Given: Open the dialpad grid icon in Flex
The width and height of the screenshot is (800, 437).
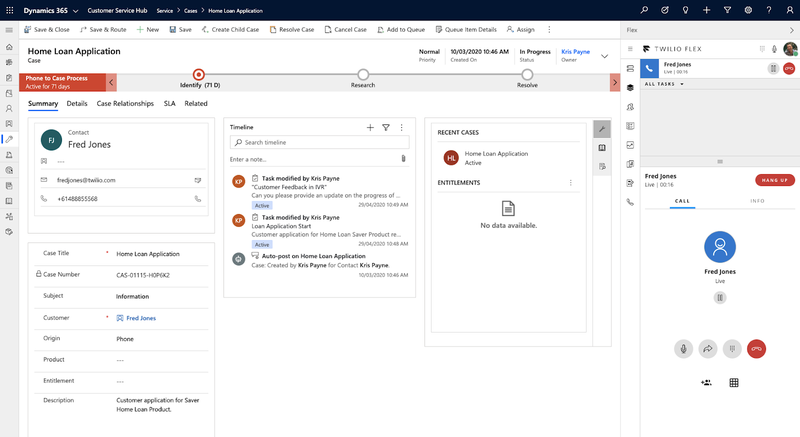Looking at the screenshot, I should [733, 382].
